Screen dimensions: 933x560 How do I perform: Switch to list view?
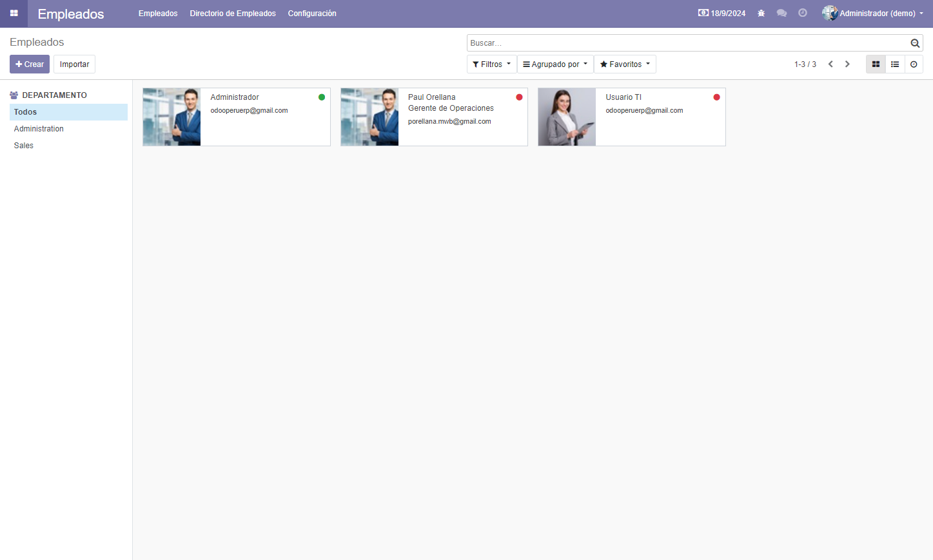[x=895, y=64]
